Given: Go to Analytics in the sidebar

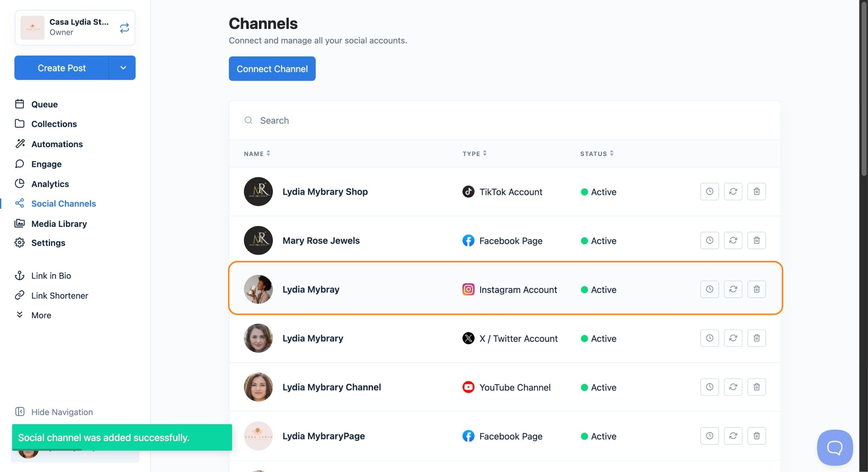Looking at the screenshot, I should 50,184.
